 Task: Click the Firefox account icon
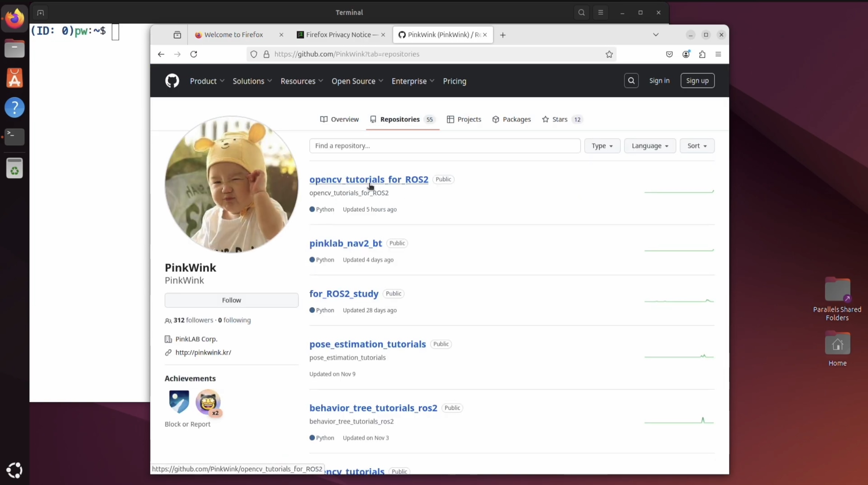pos(686,54)
